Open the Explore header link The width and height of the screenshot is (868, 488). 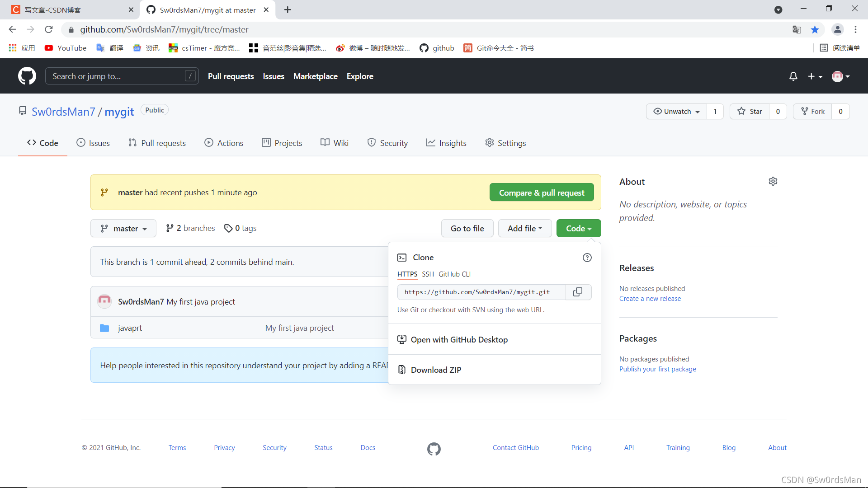[360, 76]
